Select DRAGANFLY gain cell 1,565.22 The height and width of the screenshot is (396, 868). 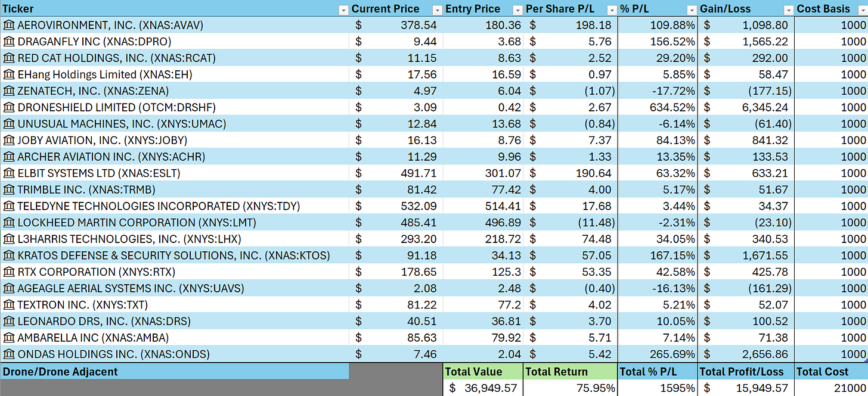(746, 42)
